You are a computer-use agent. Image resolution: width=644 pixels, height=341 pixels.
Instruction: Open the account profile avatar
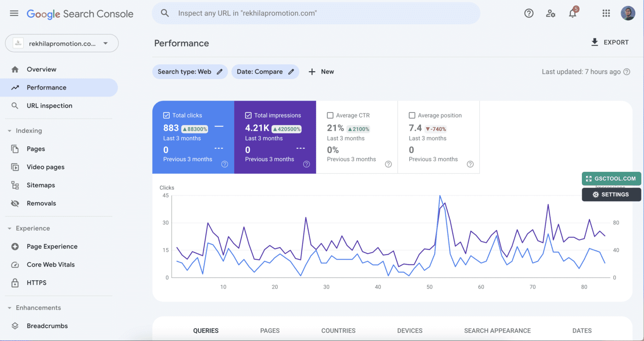(628, 13)
